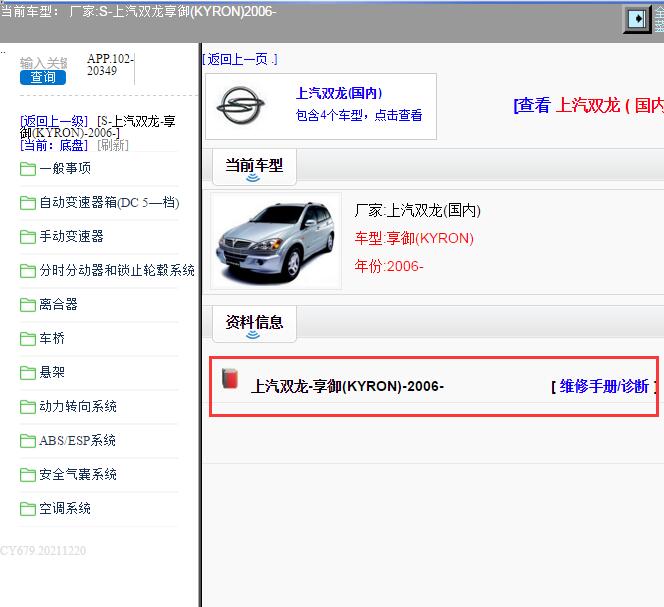Select the 资料信息 tab
The width and height of the screenshot is (664, 607).
pos(254,324)
